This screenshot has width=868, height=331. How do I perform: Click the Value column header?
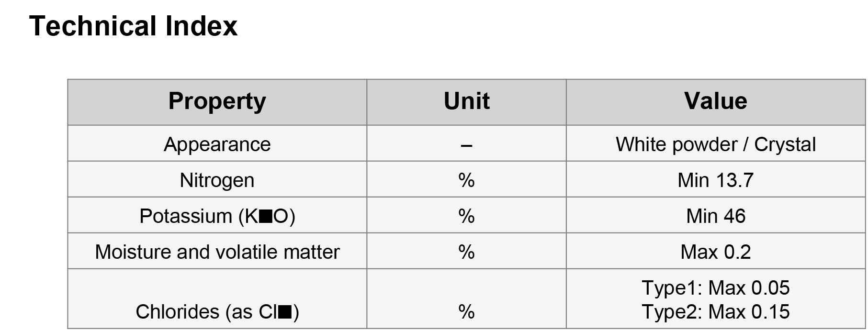[x=715, y=101]
